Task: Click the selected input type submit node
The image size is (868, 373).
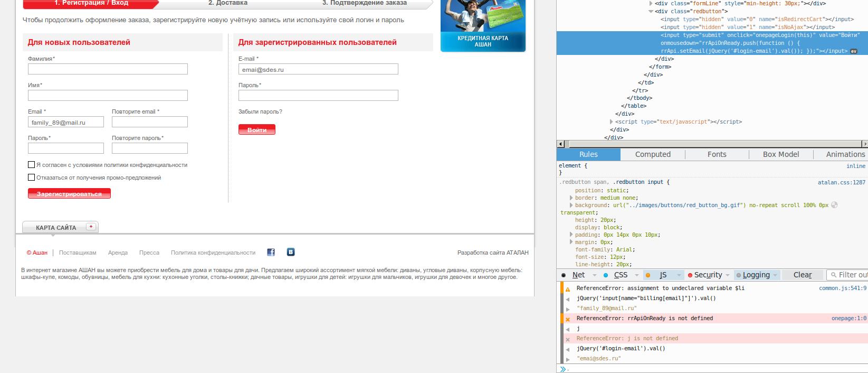Action: pos(712,43)
